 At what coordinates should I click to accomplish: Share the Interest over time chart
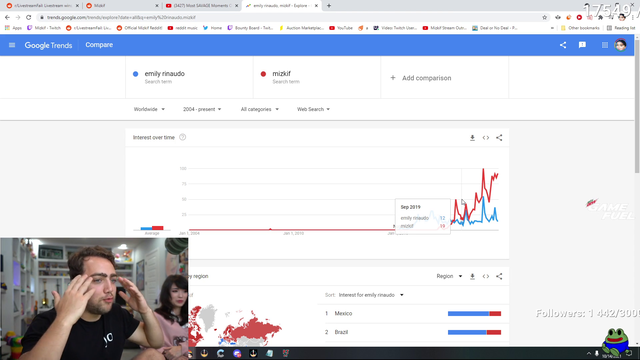coord(499,138)
